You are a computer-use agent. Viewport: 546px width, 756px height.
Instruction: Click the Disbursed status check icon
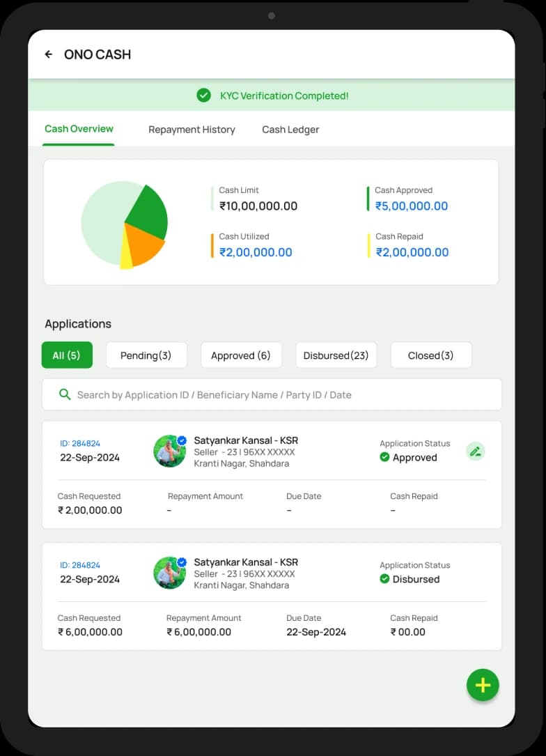point(384,578)
